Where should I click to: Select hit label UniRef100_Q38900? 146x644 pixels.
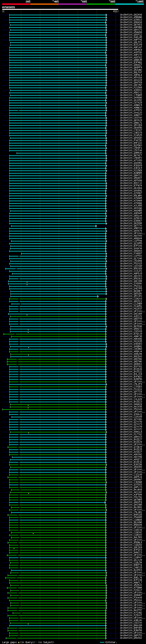pos(131,90)
